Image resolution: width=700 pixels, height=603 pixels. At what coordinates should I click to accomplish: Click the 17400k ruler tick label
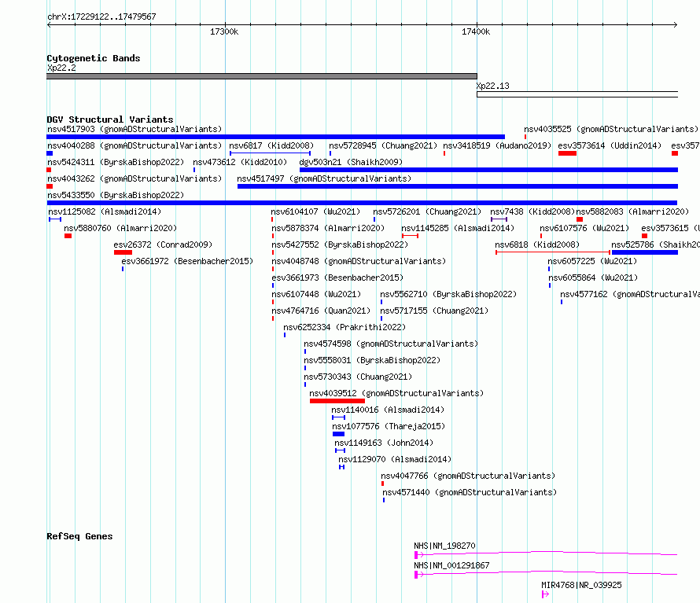pyautogui.click(x=476, y=32)
